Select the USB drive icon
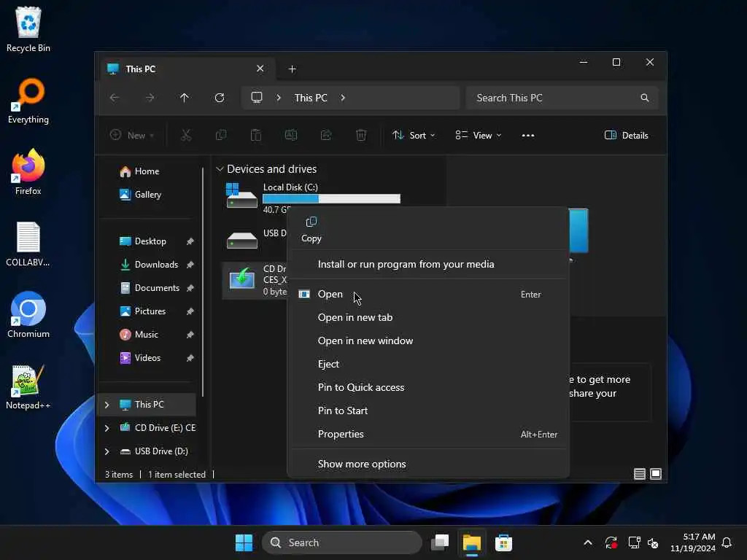This screenshot has width=747, height=560. click(x=242, y=239)
